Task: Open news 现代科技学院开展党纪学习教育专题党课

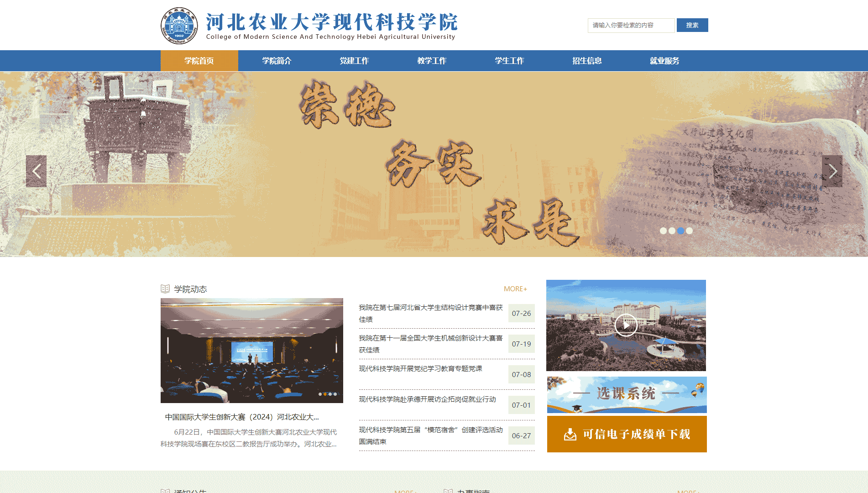Action: point(420,368)
